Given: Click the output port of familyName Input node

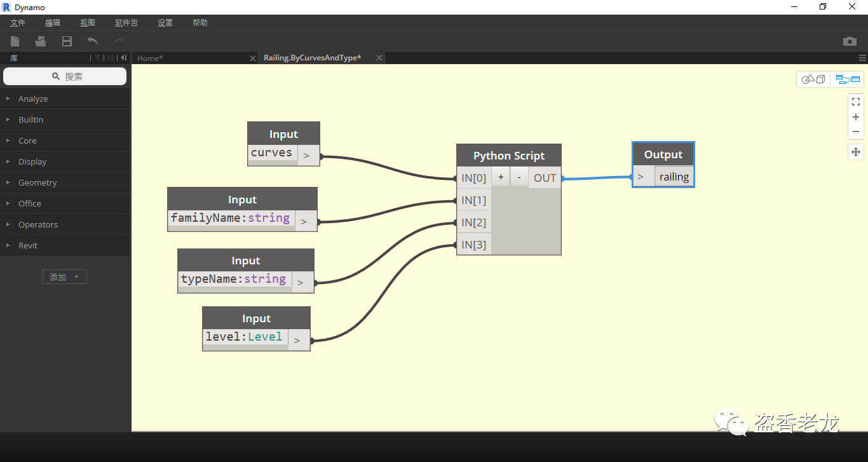Looking at the screenshot, I should click(x=306, y=221).
